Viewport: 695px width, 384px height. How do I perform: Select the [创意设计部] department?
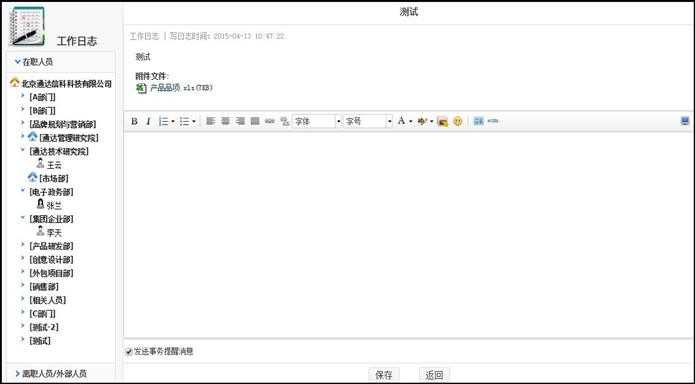(51, 259)
